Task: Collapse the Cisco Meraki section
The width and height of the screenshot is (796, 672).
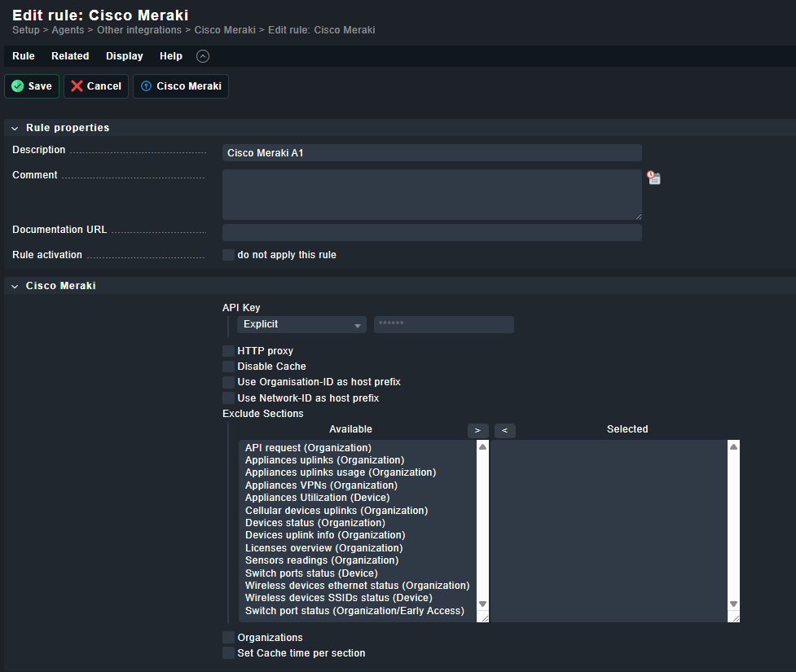Action: [x=15, y=286]
